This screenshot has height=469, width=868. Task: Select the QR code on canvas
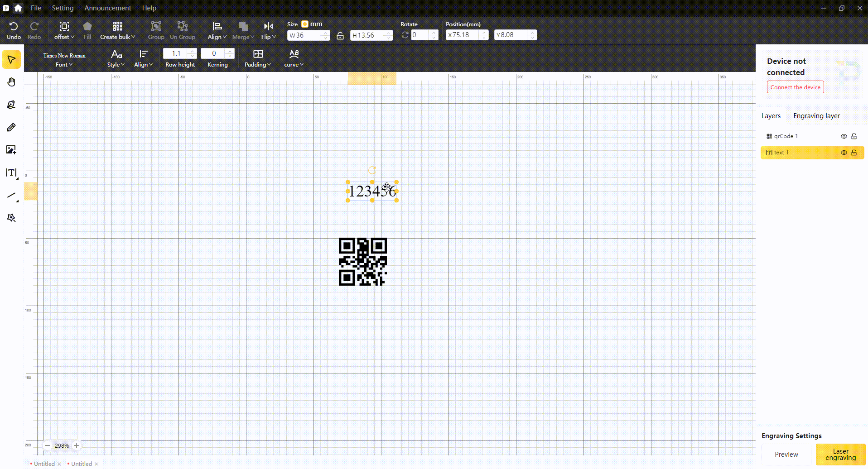pos(363,262)
